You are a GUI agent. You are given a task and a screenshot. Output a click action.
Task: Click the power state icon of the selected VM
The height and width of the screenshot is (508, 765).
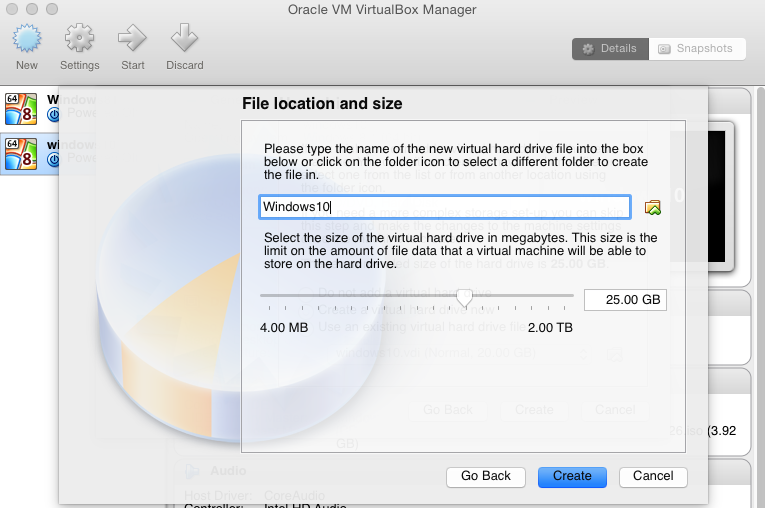pos(54,158)
